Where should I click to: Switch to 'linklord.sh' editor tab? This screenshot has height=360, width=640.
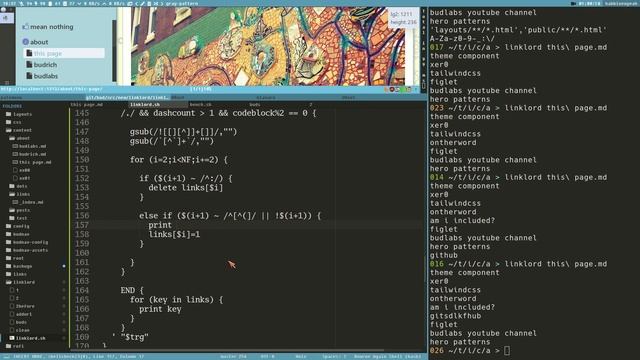[144, 105]
